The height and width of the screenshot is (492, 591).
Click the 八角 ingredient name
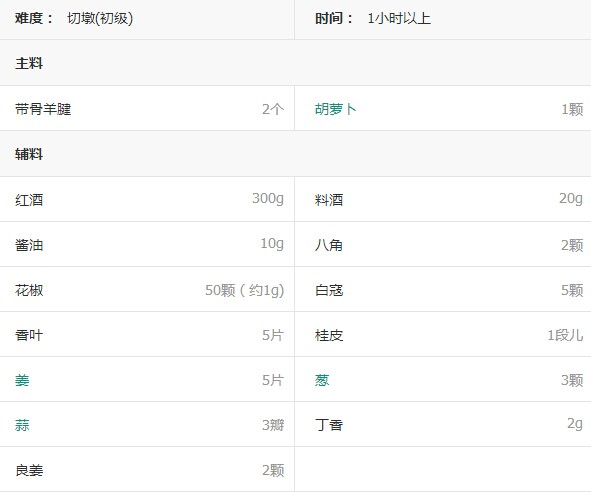(x=329, y=245)
